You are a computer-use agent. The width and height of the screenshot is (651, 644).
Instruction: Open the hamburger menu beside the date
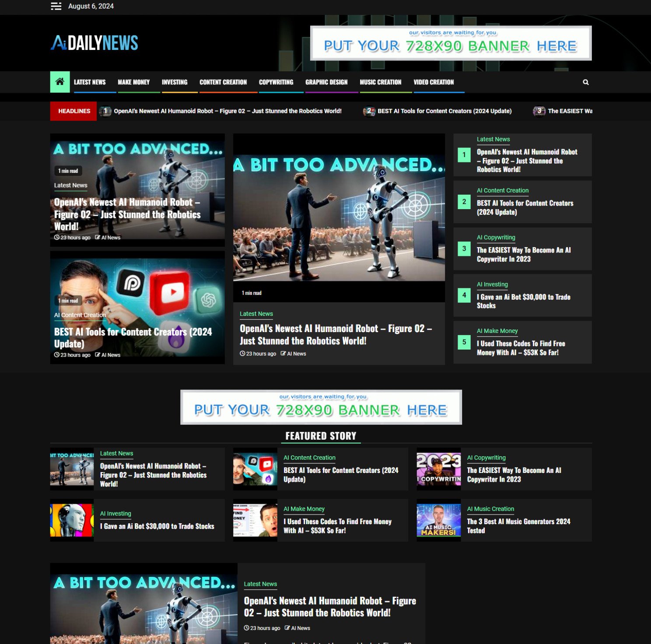point(56,6)
